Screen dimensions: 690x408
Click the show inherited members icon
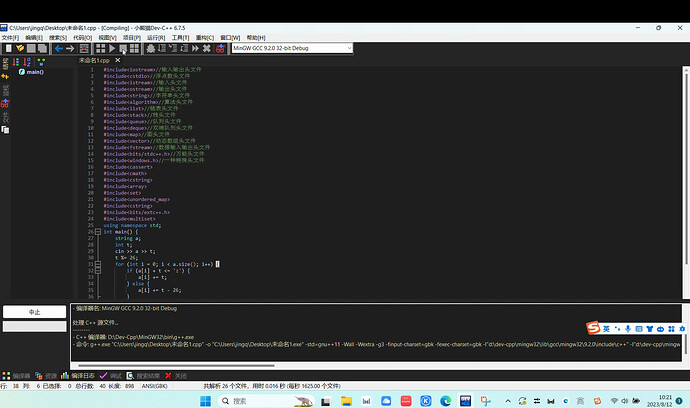[41, 62]
